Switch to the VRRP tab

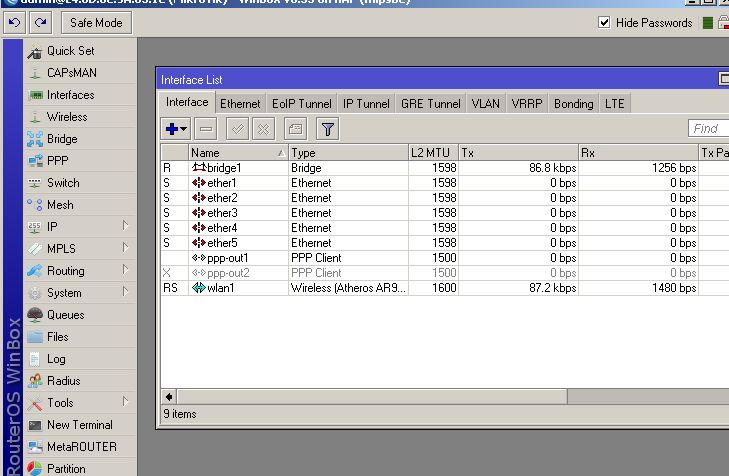click(527, 104)
